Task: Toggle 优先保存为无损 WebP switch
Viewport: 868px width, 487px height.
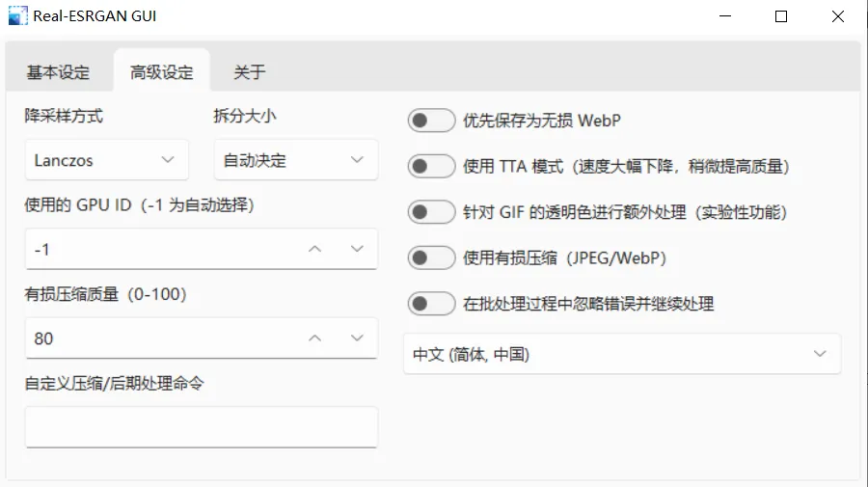Action: click(431, 121)
